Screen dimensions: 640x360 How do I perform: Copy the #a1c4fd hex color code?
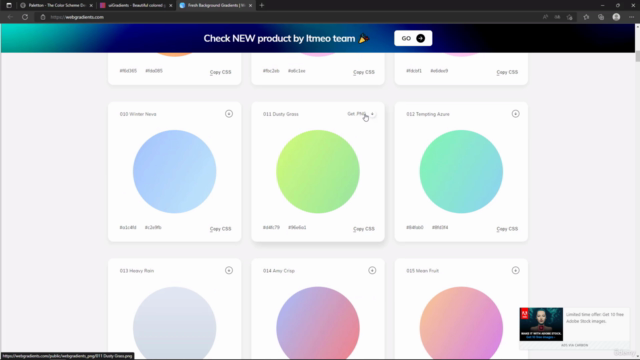[128, 227]
